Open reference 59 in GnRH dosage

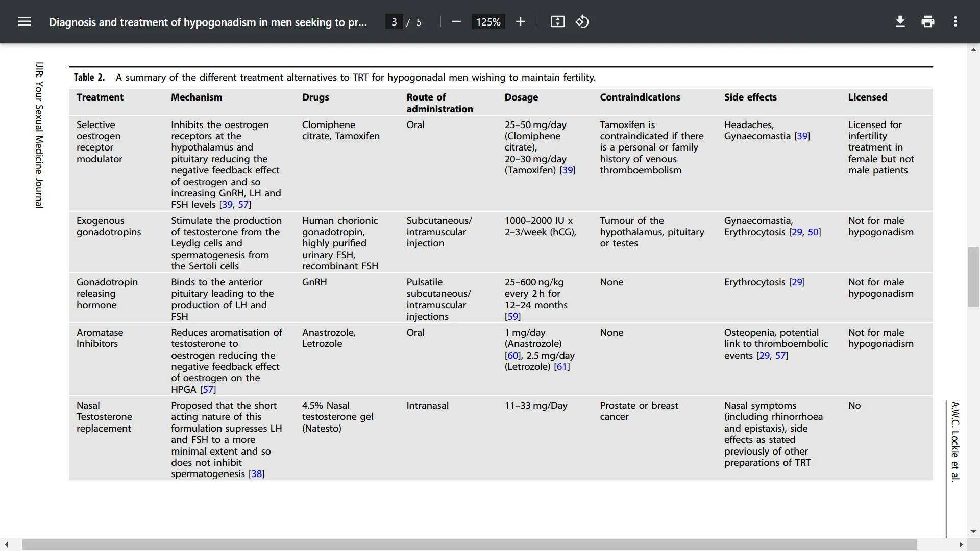tap(513, 317)
